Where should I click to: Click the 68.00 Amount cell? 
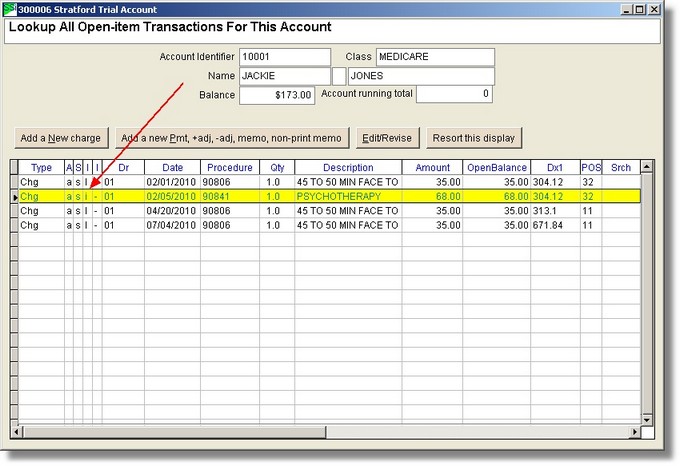(x=432, y=196)
